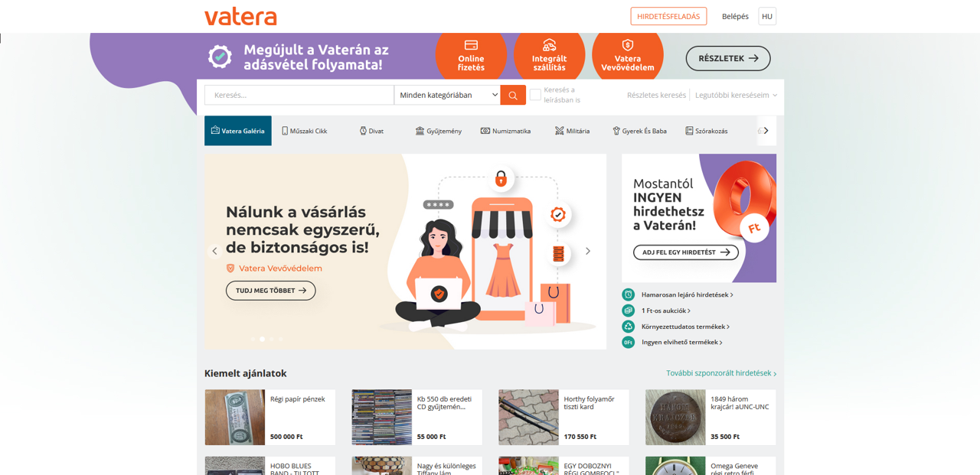Click the '55 000 Ft' price

[432, 437]
